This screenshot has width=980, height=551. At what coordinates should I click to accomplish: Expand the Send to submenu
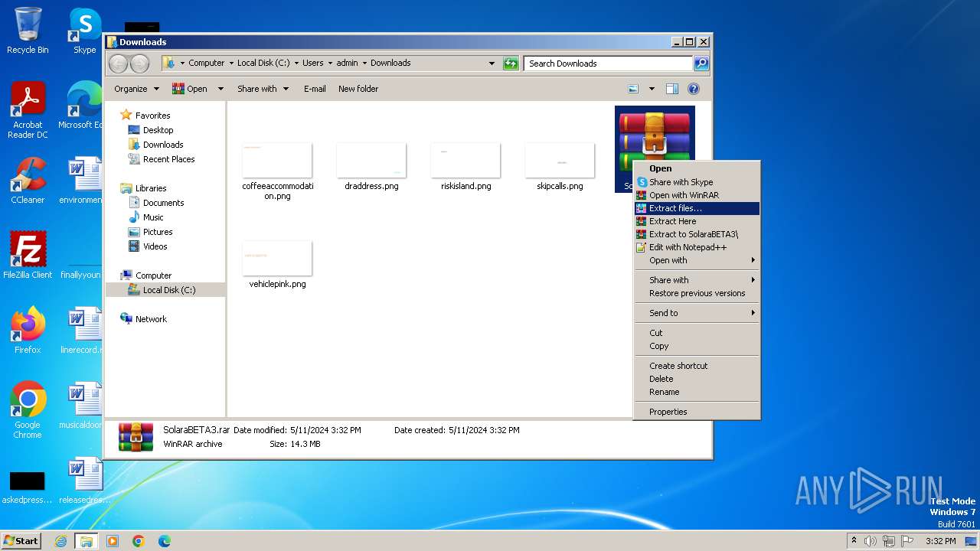pyautogui.click(x=697, y=313)
